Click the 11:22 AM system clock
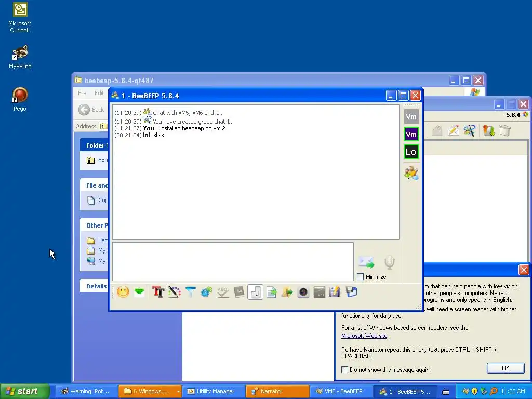 click(x=513, y=391)
